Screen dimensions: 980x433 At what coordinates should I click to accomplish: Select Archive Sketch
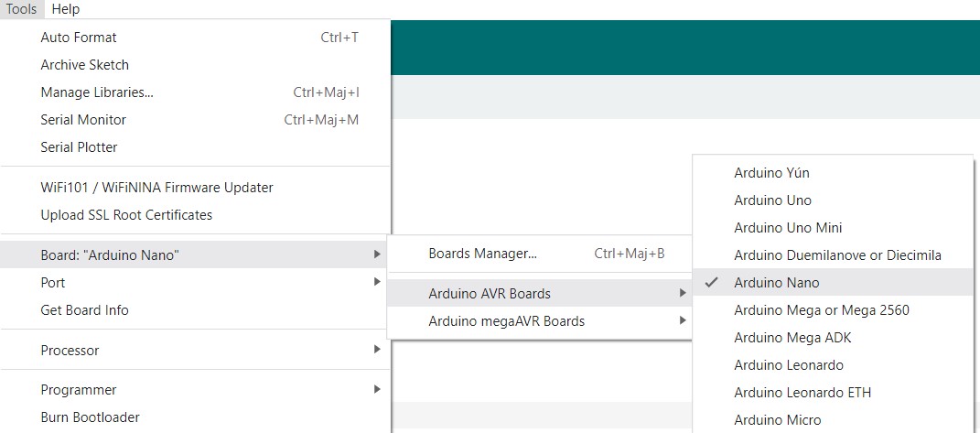pyautogui.click(x=85, y=65)
